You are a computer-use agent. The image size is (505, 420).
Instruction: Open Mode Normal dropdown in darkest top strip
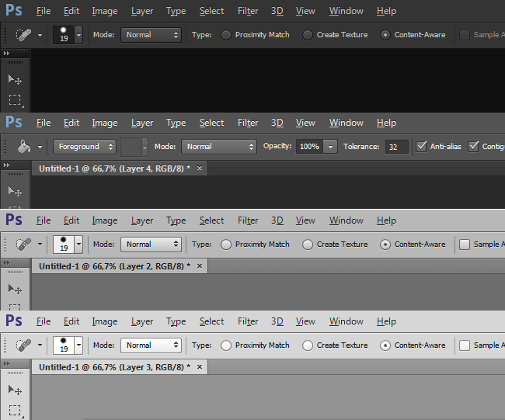151,35
